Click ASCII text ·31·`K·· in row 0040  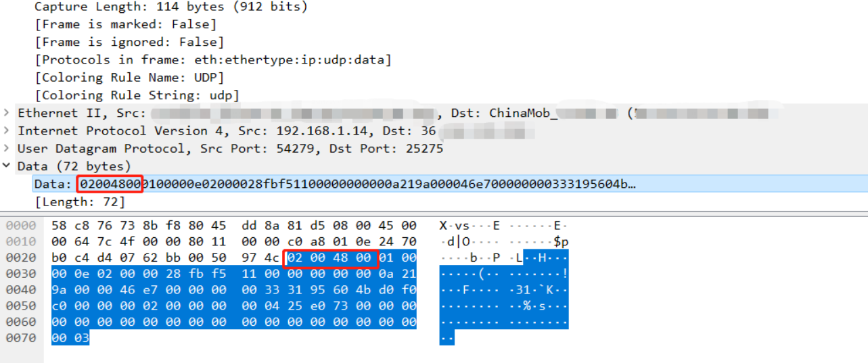tap(539, 289)
